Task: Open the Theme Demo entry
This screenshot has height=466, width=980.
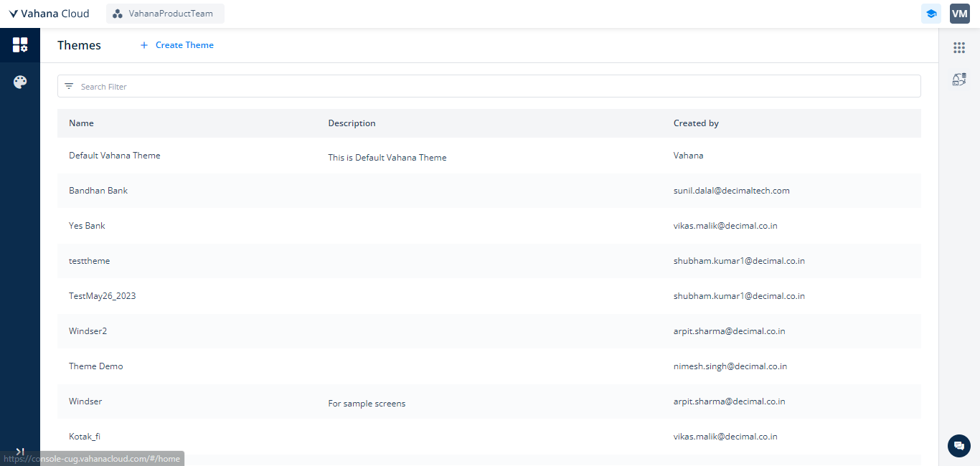Action: 95,366
